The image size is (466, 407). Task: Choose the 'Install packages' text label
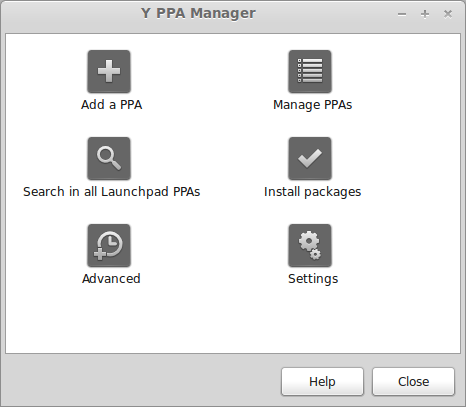coord(312,192)
